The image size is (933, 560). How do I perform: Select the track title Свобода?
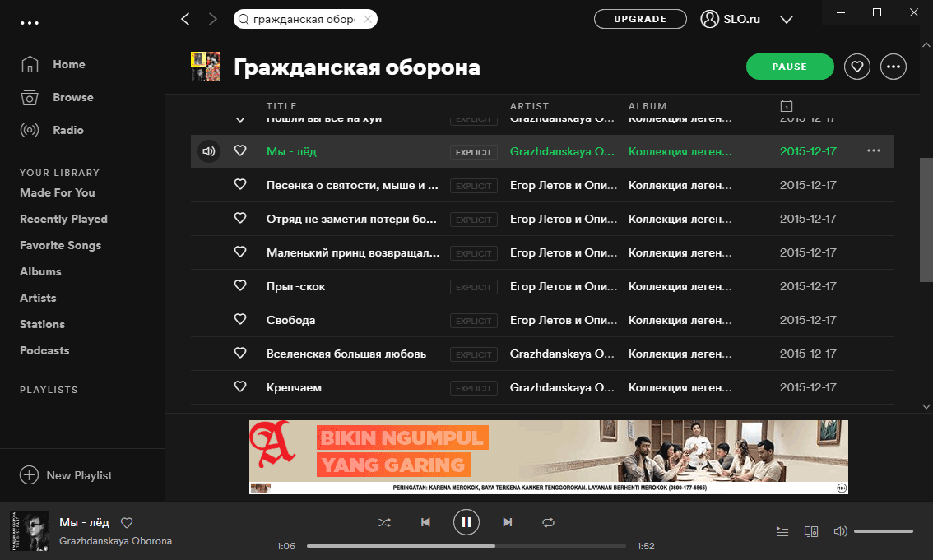(291, 320)
